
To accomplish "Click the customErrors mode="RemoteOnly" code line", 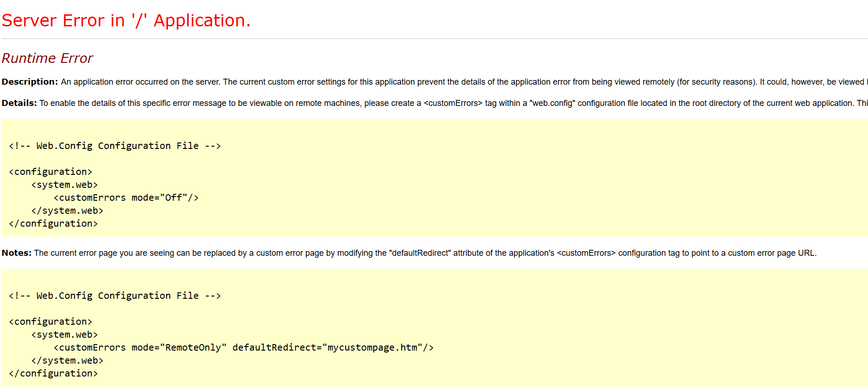I will (x=244, y=347).
